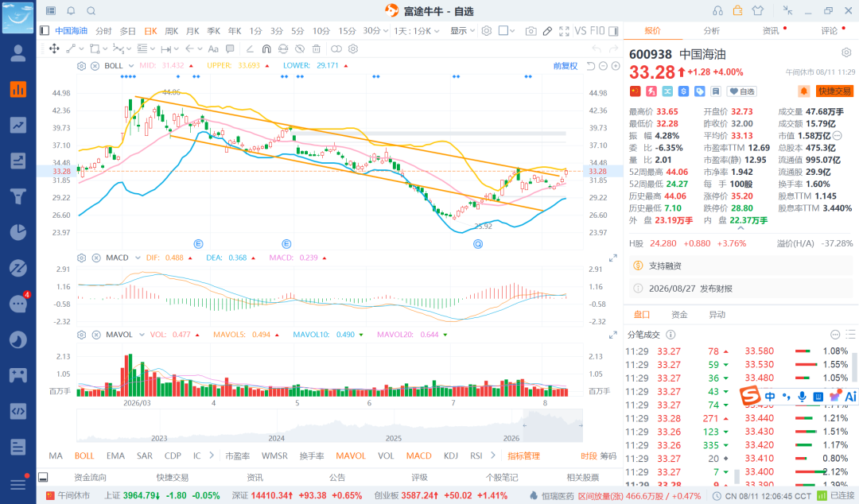Set a price alert with bell icon
The image size is (859, 504).
tap(803, 91)
